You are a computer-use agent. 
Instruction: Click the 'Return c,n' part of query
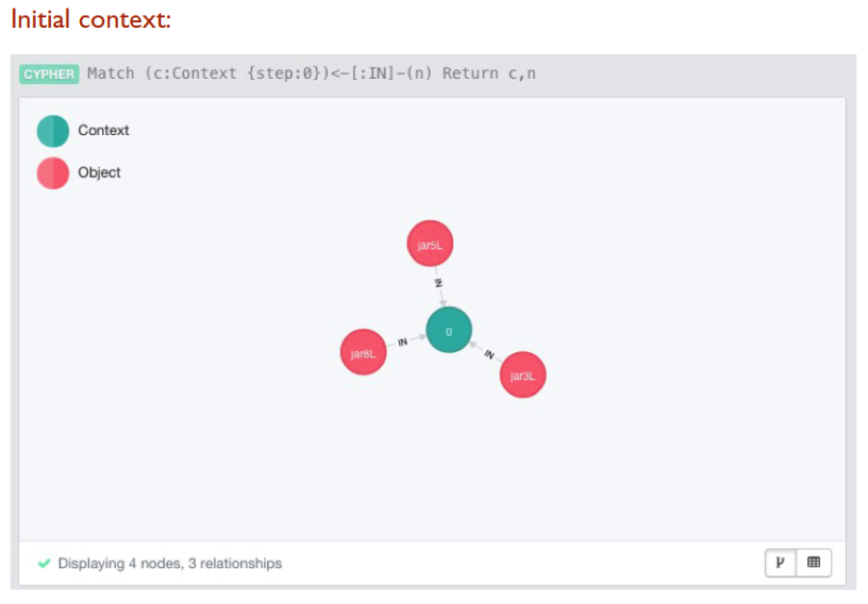click(489, 73)
